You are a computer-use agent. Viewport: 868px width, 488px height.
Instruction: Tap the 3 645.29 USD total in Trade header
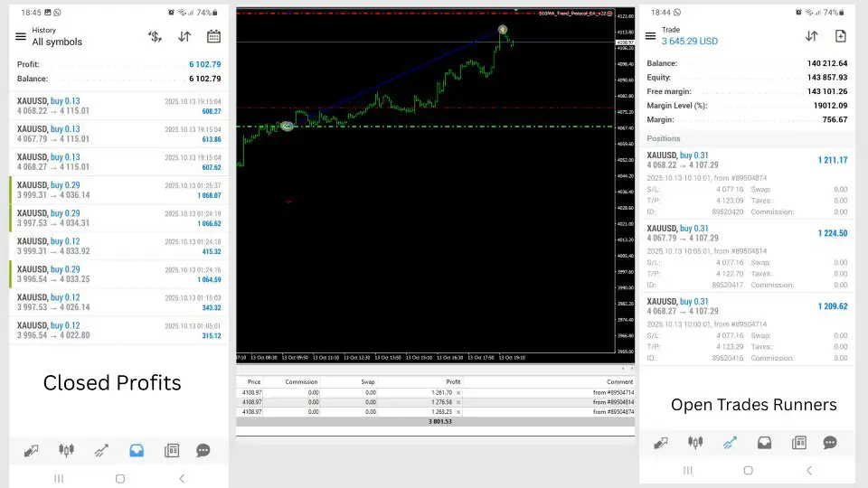(x=690, y=41)
